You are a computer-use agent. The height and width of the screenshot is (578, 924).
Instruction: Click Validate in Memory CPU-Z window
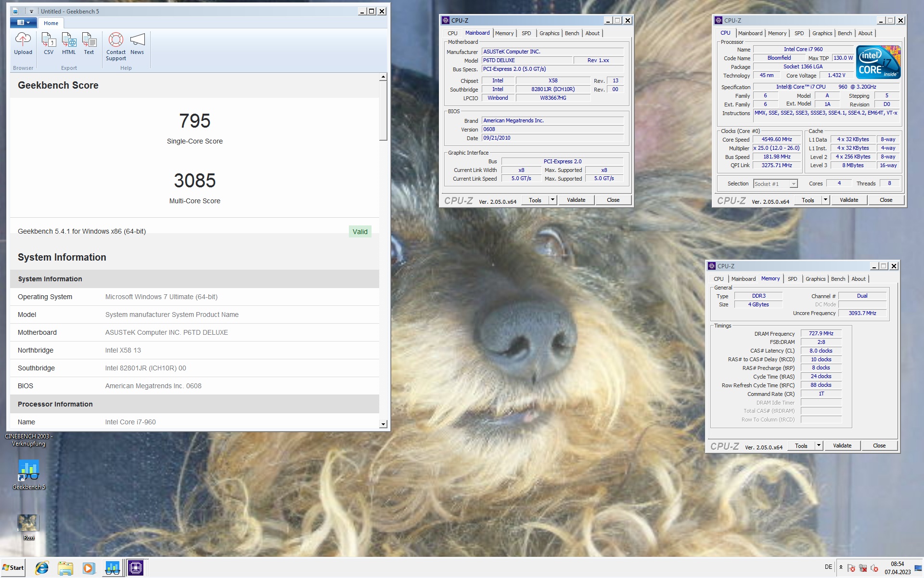(842, 446)
